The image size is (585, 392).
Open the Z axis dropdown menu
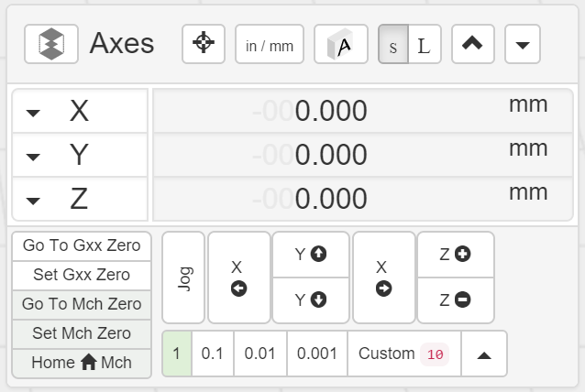(x=33, y=201)
